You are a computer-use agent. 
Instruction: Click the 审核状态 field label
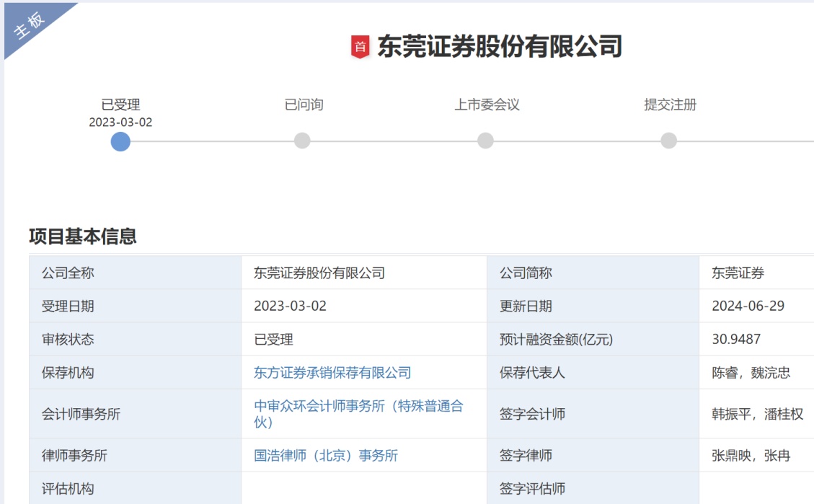68,340
